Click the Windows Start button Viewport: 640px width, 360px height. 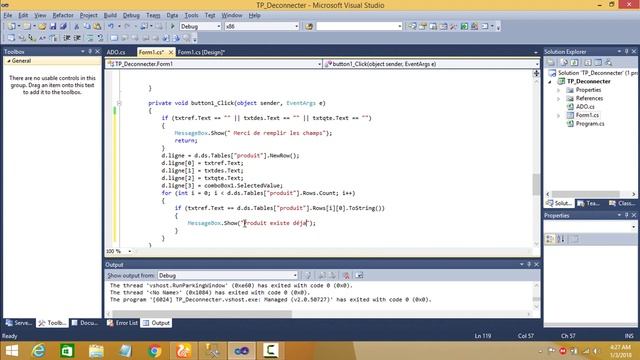click(x=12, y=351)
